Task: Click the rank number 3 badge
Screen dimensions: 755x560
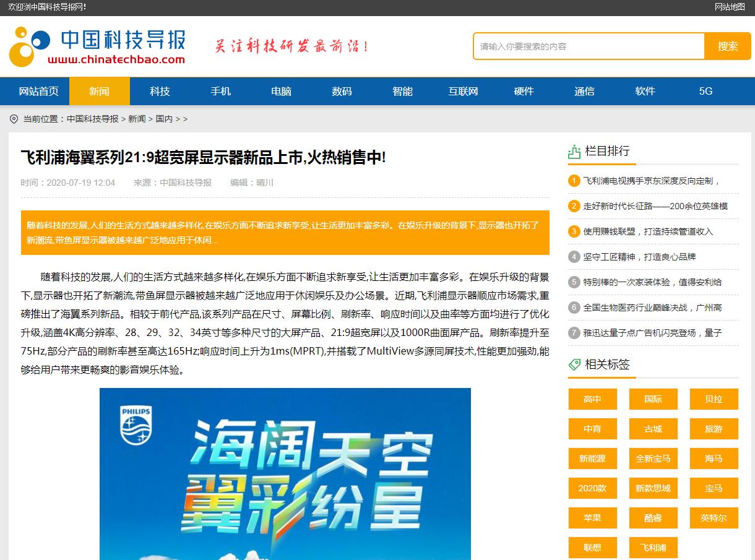Action: (x=574, y=231)
